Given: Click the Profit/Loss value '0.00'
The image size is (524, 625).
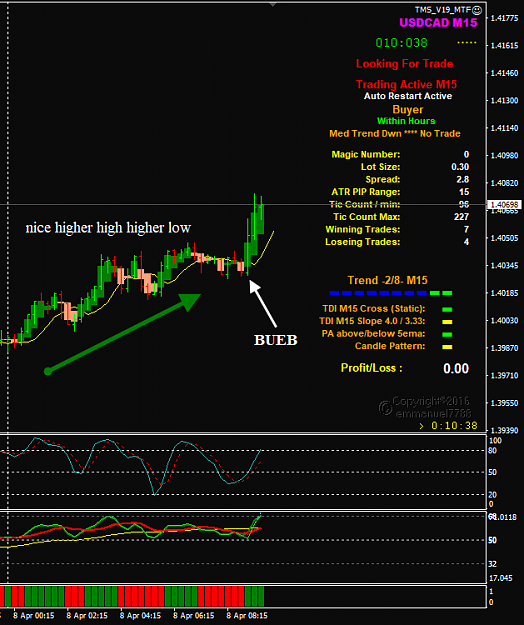Looking at the screenshot, I should pos(456,368).
